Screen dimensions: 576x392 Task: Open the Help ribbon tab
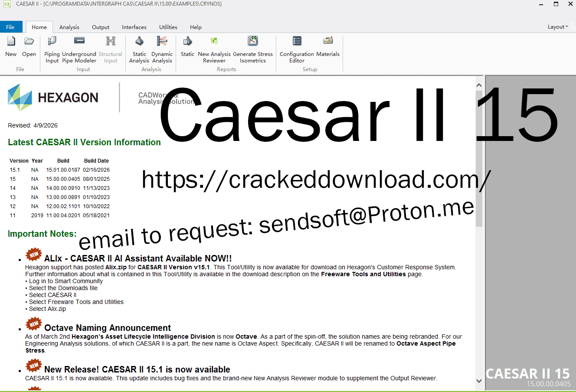click(196, 27)
